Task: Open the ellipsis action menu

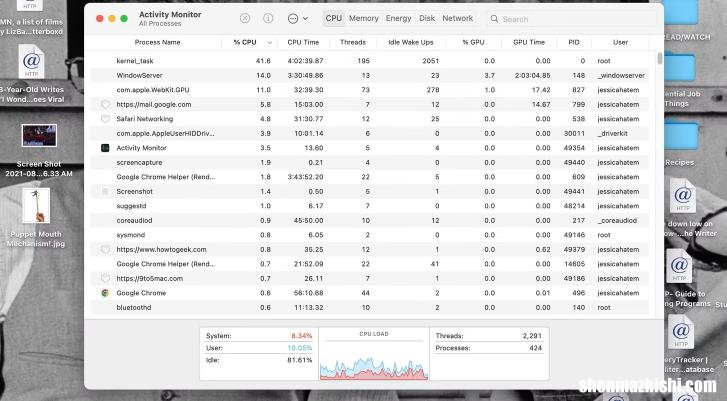Action: (298, 19)
